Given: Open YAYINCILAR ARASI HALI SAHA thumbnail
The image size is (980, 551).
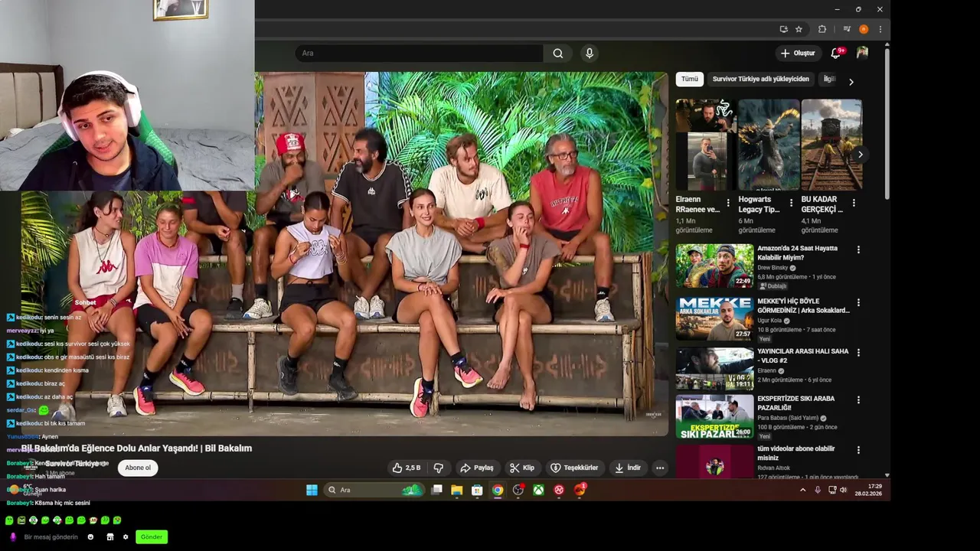Looking at the screenshot, I should [714, 369].
